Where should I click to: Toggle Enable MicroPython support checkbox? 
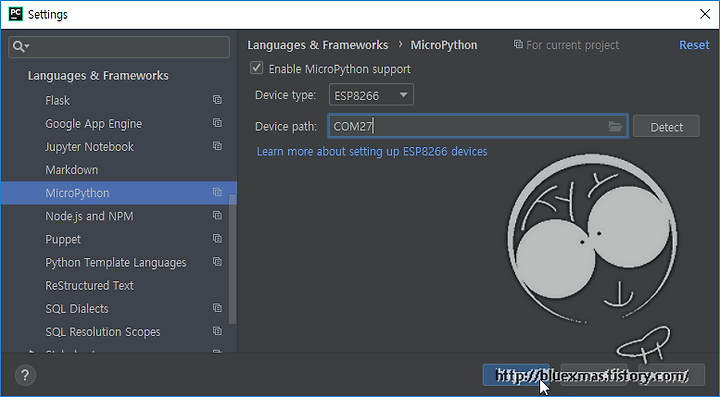pyautogui.click(x=256, y=68)
